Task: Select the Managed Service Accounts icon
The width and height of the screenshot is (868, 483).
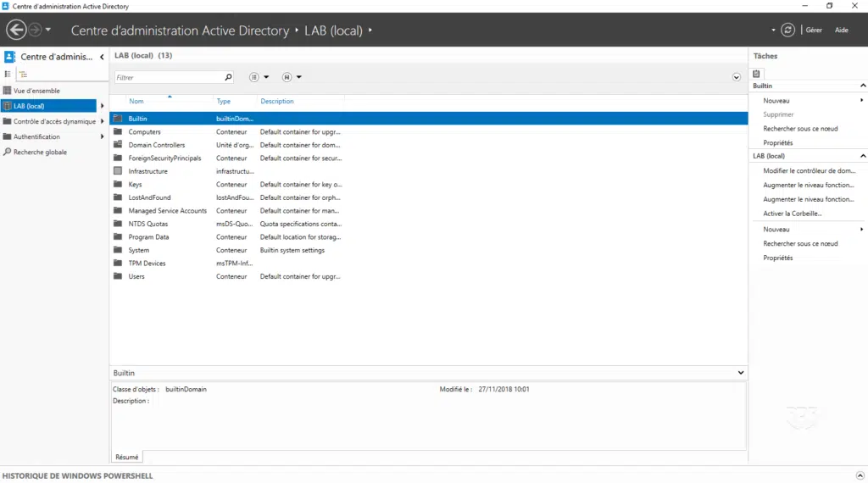Action: point(118,211)
